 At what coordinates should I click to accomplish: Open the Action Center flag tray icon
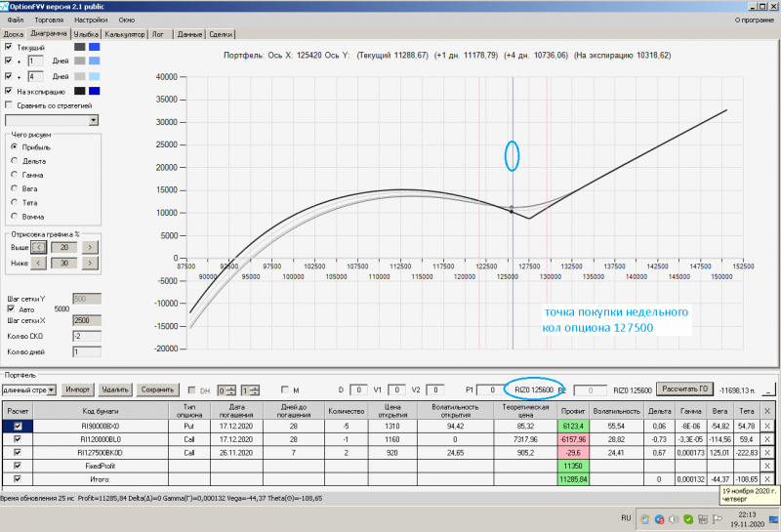[718, 519]
